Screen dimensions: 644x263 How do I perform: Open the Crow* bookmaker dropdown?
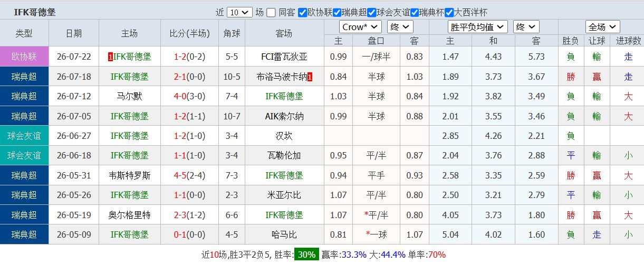[x=360, y=27]
